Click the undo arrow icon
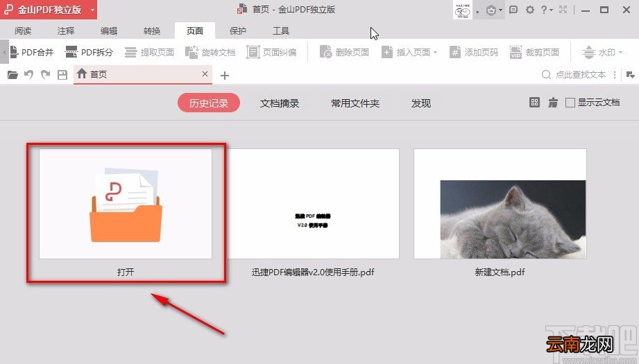Viewport: 639px width, 364px height. [28, 75]
